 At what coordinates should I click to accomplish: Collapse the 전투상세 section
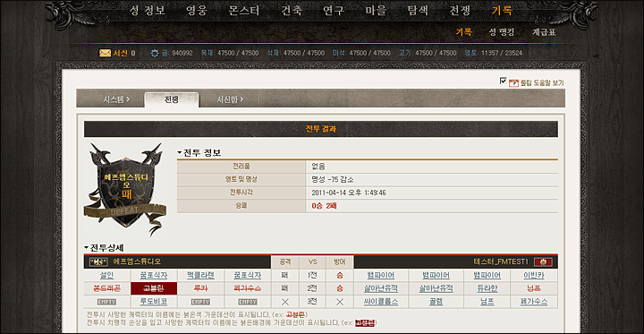(86, 248)
